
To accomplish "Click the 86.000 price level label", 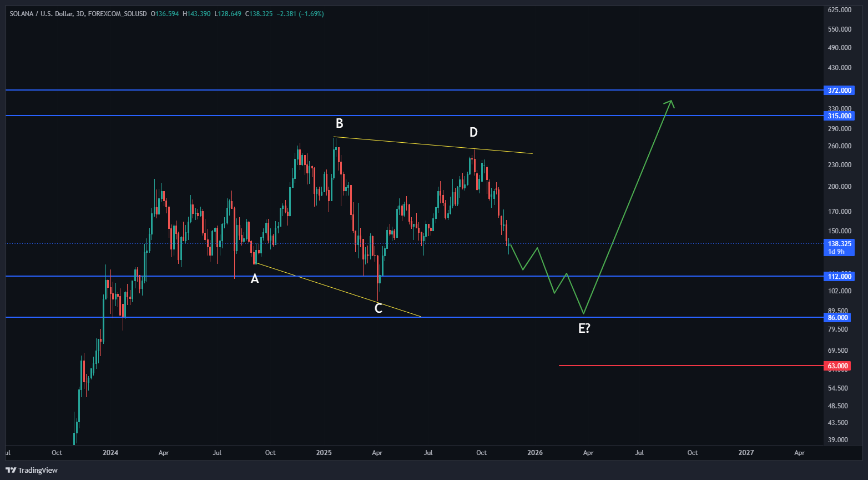I will click(x=838, y=317).
